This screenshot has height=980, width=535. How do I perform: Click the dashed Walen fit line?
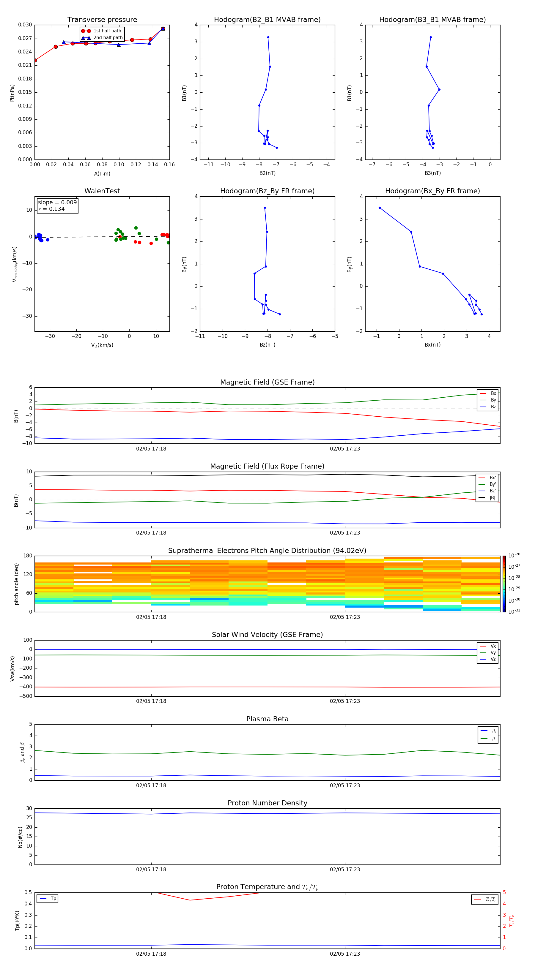tap(102, 237)
